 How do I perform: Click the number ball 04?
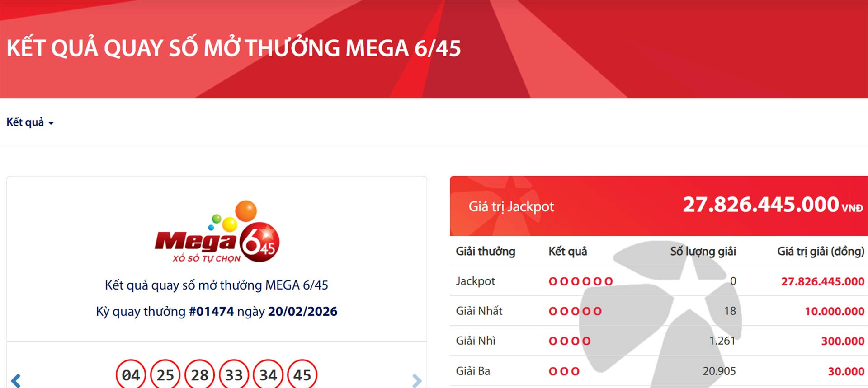tap(131, 375)
